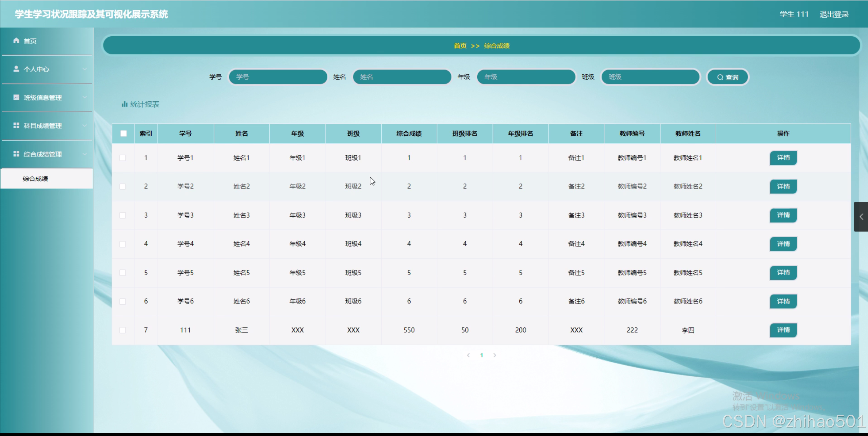
Task: Select the checkbox for row 张三
Action: click(x=123, y=330)
